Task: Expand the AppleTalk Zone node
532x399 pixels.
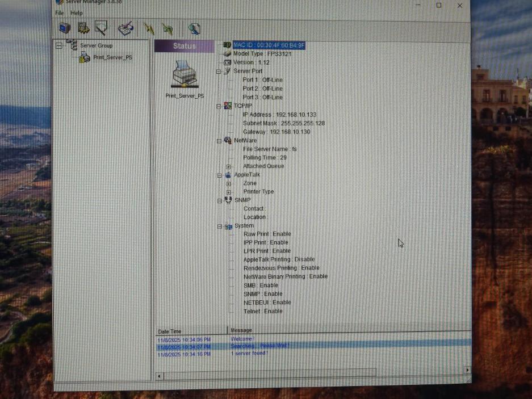Action: tap(229, 183)
